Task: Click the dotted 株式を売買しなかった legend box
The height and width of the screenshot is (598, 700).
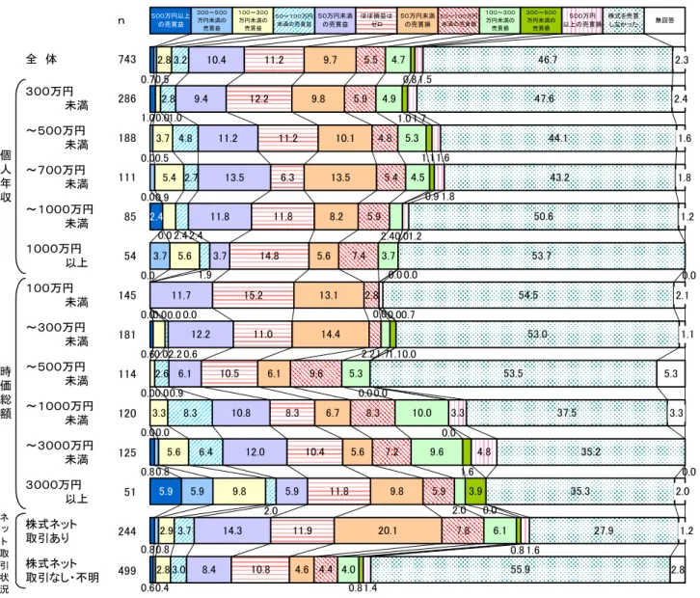Action: 623,20
